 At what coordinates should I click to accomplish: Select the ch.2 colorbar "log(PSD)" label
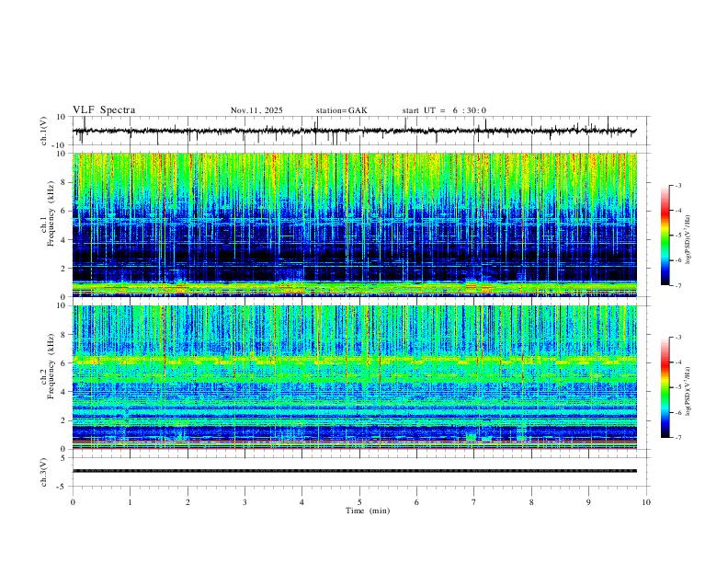688,392
